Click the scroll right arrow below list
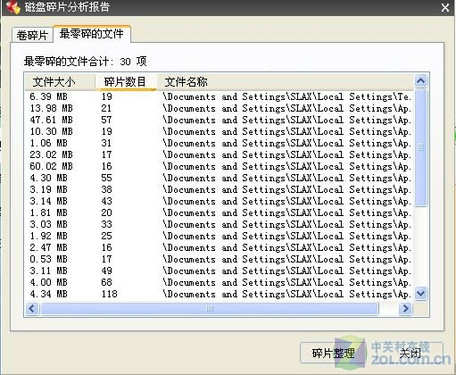 coord(406,309)
